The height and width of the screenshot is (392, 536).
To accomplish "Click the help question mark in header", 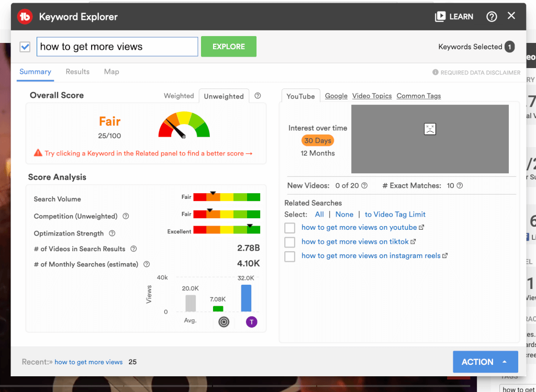I will [x=492, y=17].
